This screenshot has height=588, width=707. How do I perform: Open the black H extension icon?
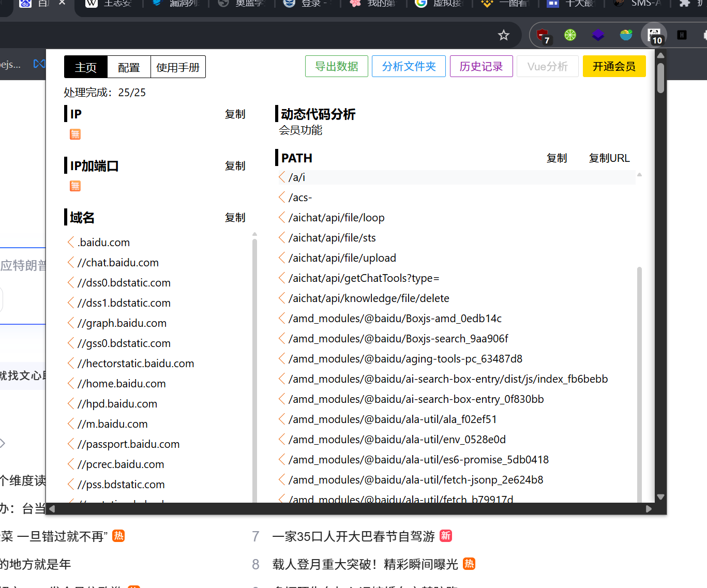pos(682,35)
